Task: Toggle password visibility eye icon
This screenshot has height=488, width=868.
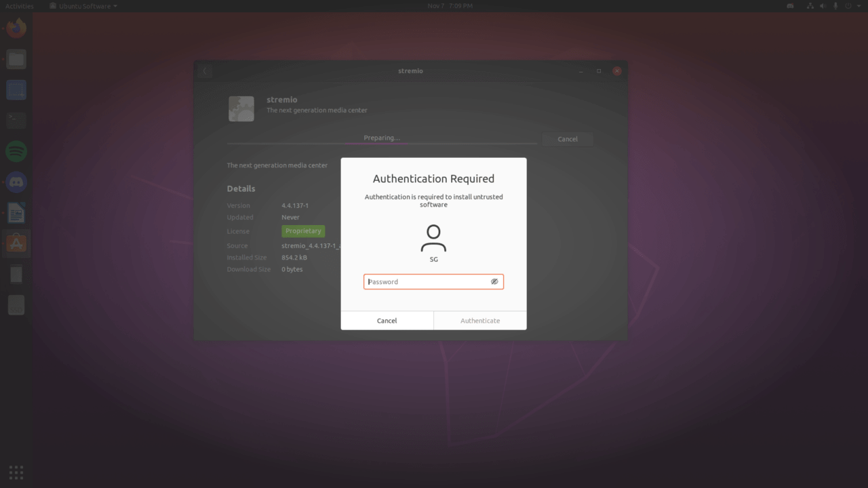Action: coord(494,281)
